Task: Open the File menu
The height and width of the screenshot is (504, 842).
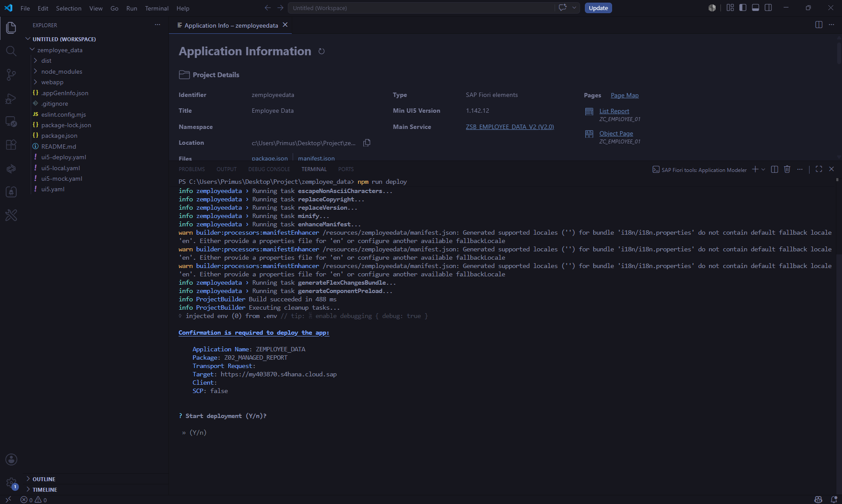Action: point(25,8)
